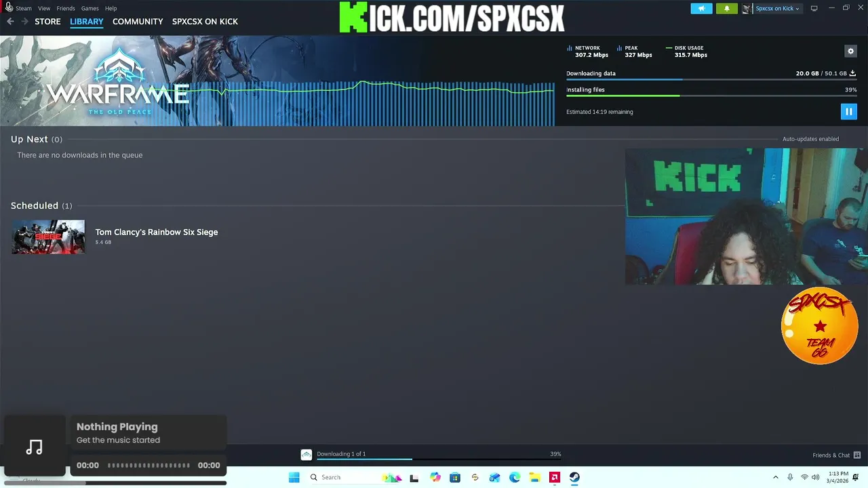The width and height of the screenshot is (868, 488).
Task: Click the Downloading 1 of 1 status
Action: (341, 454)
